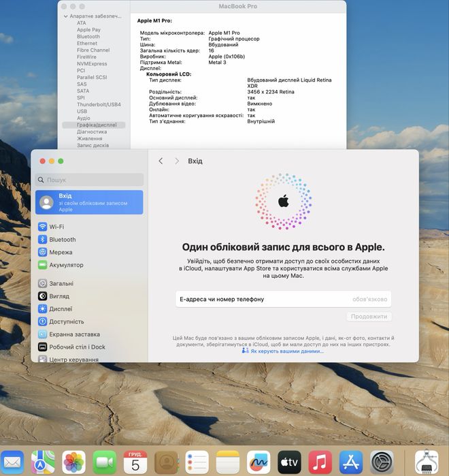
Task: Open System Settings gear icon in Dock
Action: point(382,462)
